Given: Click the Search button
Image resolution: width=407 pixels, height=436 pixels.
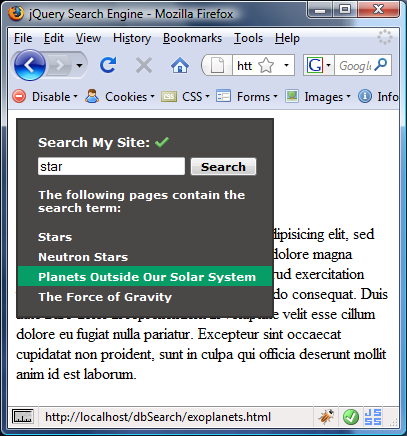Looking at the screenshot, I should point(223,167).
